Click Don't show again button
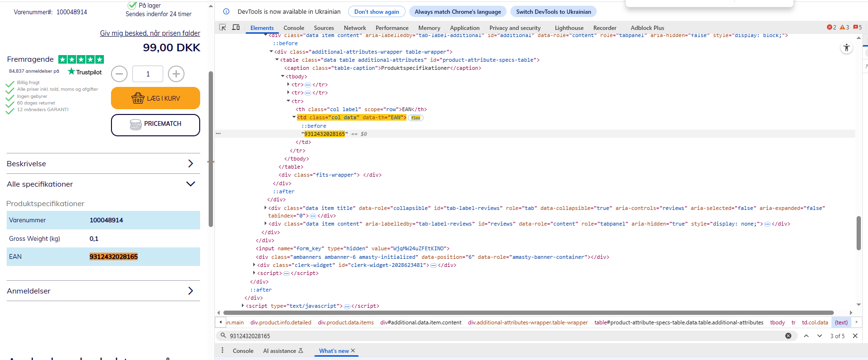 coord(377,11)
